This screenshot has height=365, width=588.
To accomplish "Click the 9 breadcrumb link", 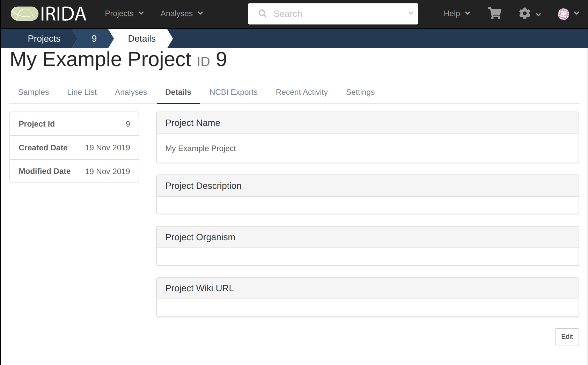I will coord(94,38).
